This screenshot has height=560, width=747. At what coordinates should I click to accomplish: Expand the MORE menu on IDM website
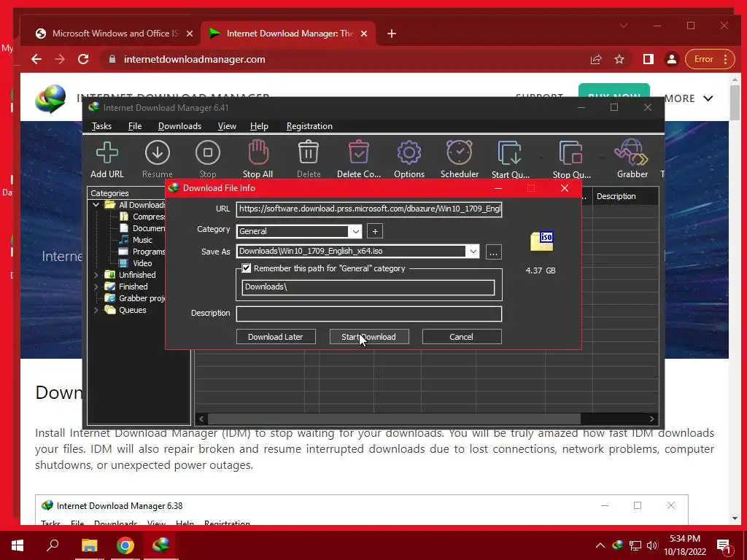tap(689, 98)
